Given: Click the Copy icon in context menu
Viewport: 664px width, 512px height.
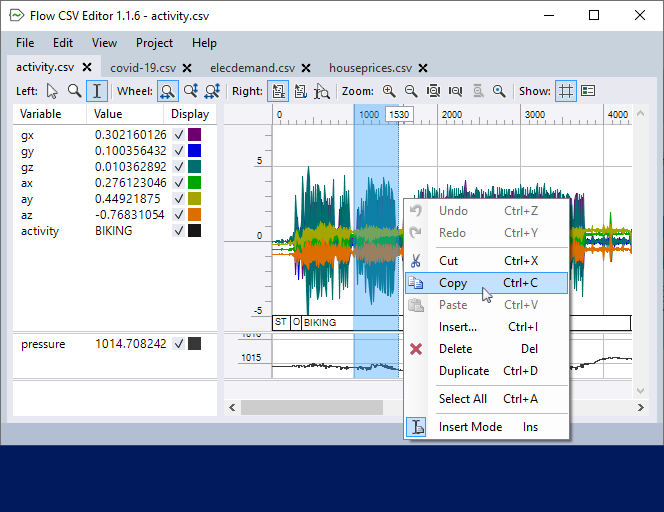Looking at the screenshot, I should click(x=416, y=283).
